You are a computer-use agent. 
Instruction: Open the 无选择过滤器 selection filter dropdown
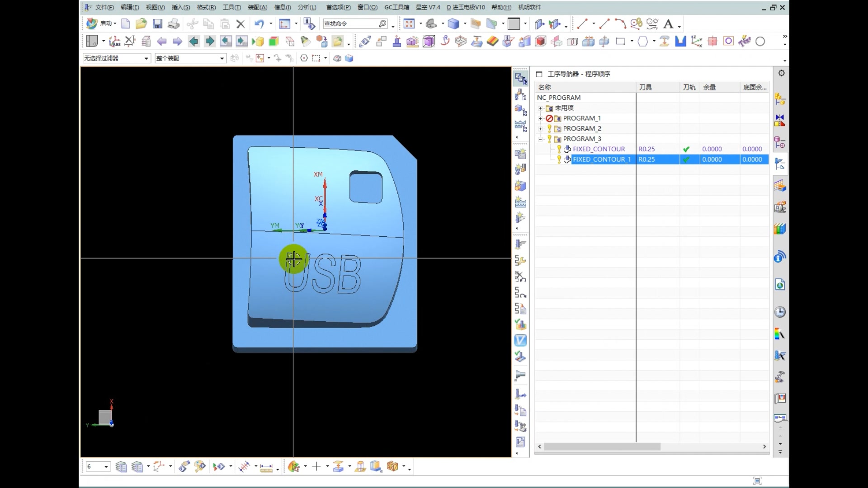click(146, 58)
